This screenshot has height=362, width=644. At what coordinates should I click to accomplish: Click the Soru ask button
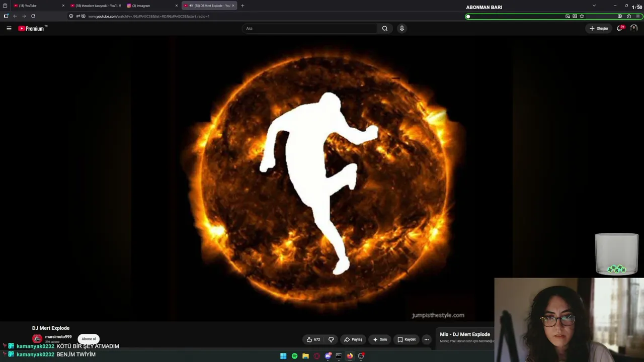click(380, 339)
